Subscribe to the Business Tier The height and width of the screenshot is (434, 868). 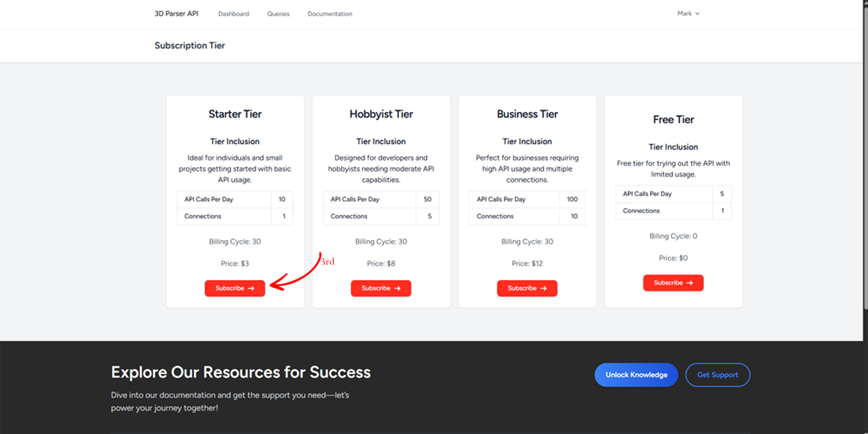pos(527,288)
